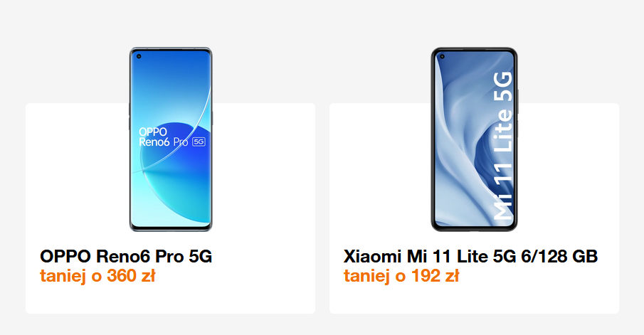
Task: Click the "6/128 GB" part of the Xiaomi title
Action: [559, 256]
